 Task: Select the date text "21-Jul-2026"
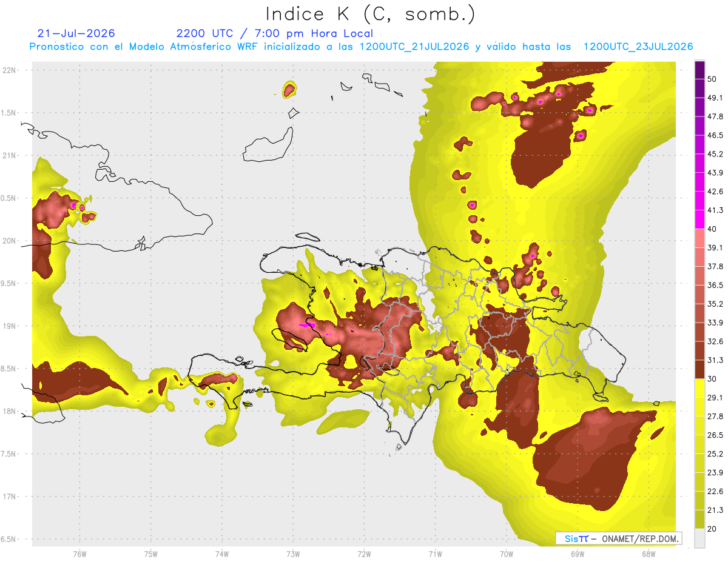coord(76,33)
